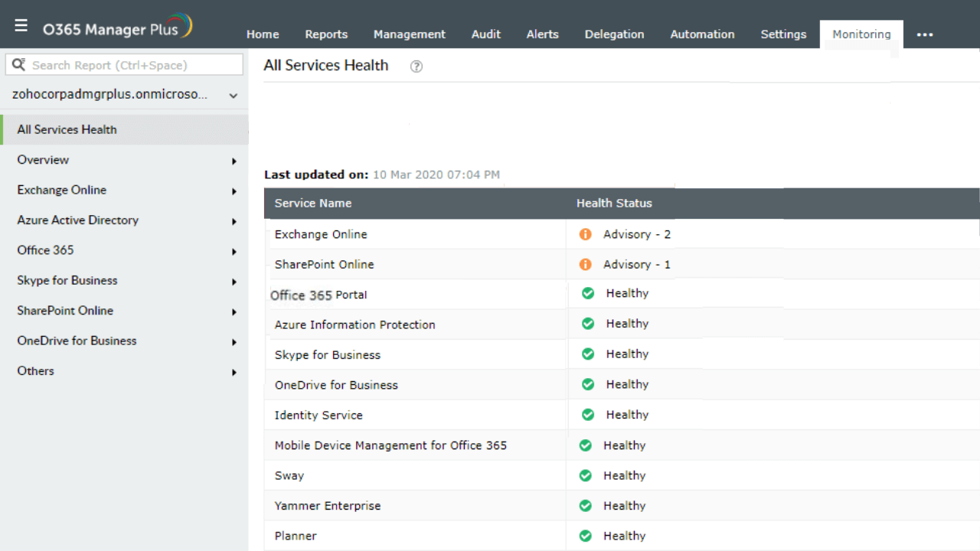Open the Audit tab
The width and height of the screenshot is (980, 551).
click(486, 34)
